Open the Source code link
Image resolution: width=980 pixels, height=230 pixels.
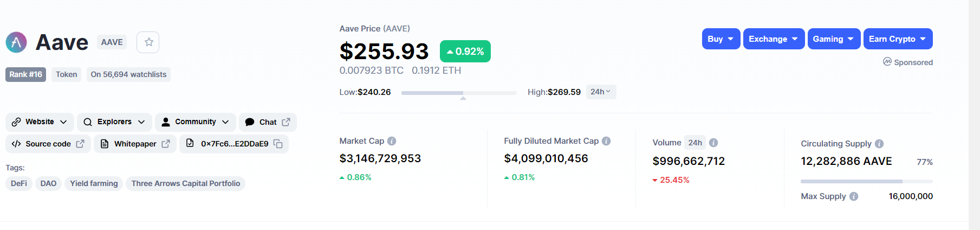(x=48, y=144)
